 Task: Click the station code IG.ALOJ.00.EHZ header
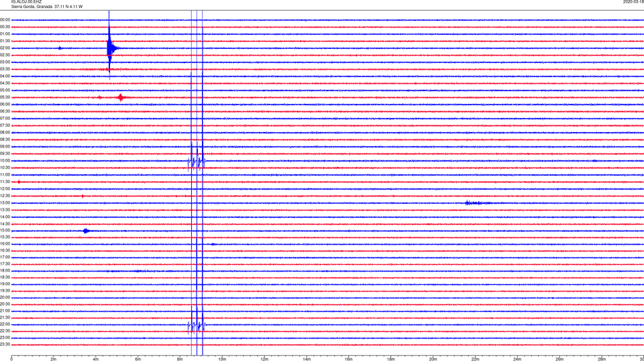(26, 2)
